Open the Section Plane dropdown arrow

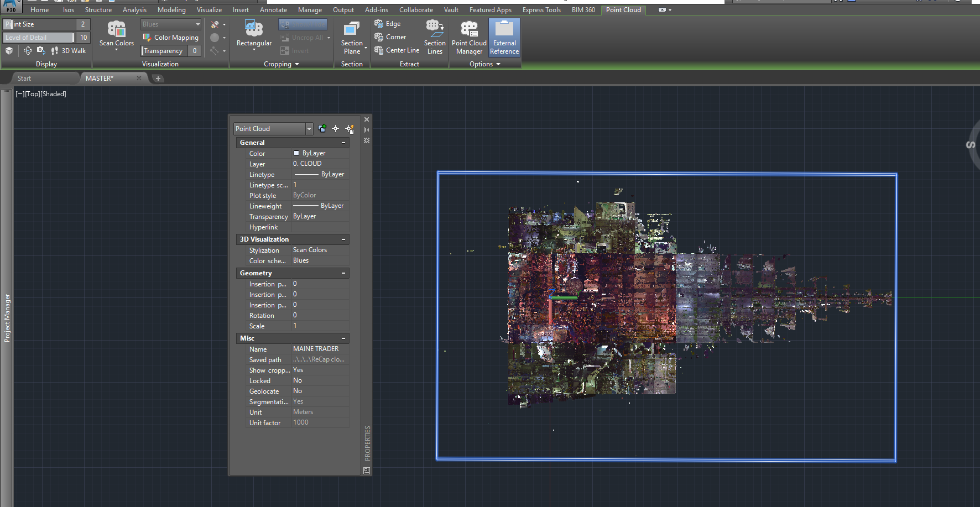click(366, 48)
